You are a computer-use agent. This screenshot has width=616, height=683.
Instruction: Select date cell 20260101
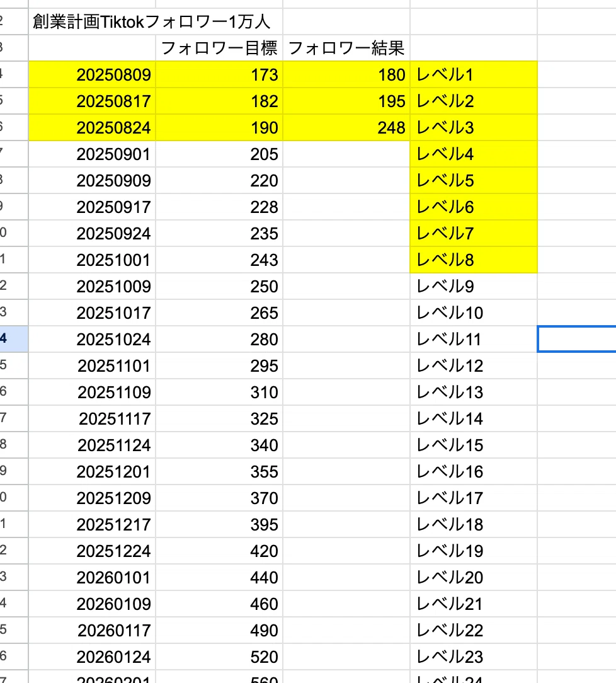tap(93, 578)
